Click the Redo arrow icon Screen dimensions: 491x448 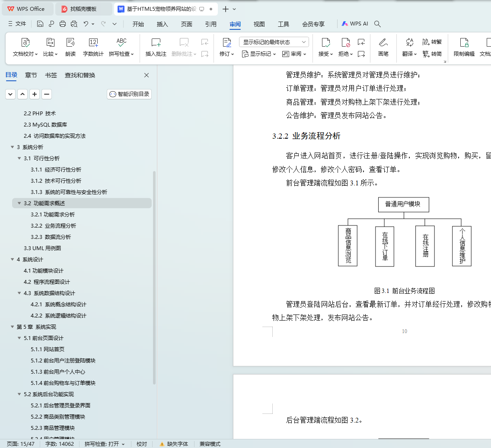tap(103, 24)
